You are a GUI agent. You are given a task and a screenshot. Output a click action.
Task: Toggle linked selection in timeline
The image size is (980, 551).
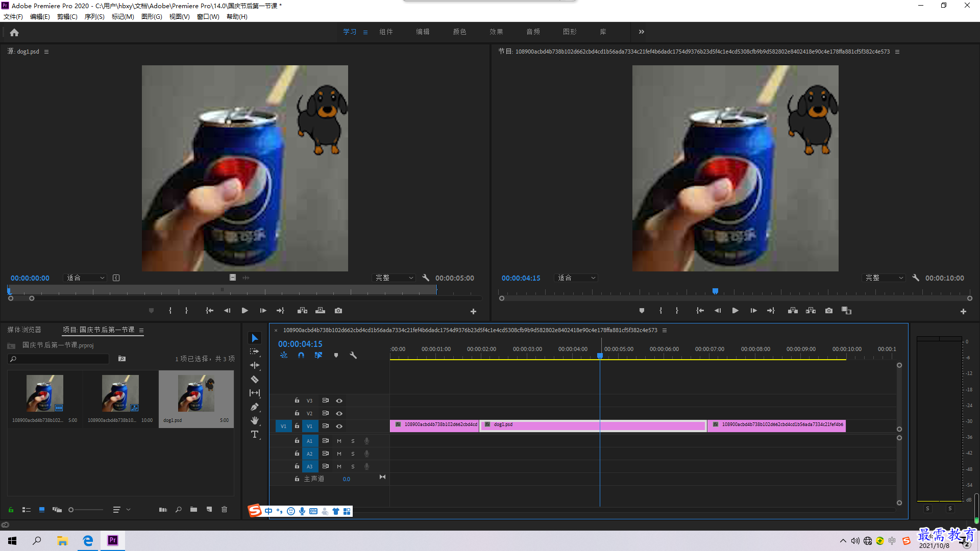[x=318, y=355]
